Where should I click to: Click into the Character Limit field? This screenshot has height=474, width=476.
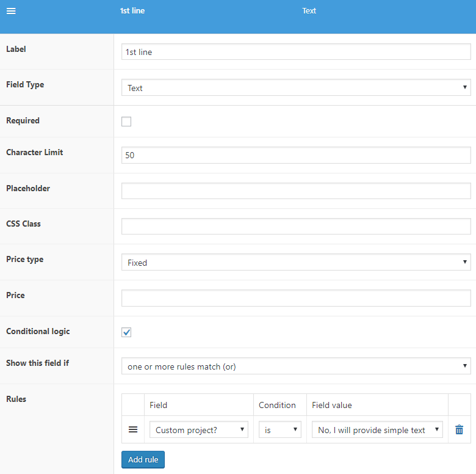296,155
